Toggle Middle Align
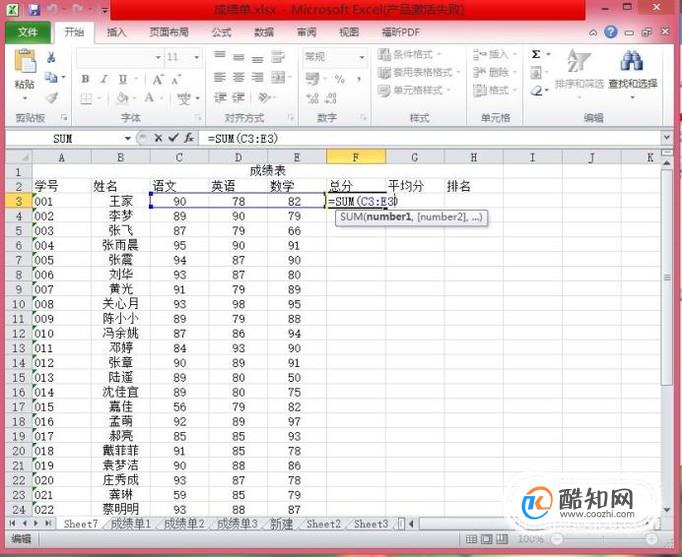The width and height of the screenshot is (682, 557). tap(238, 57)
